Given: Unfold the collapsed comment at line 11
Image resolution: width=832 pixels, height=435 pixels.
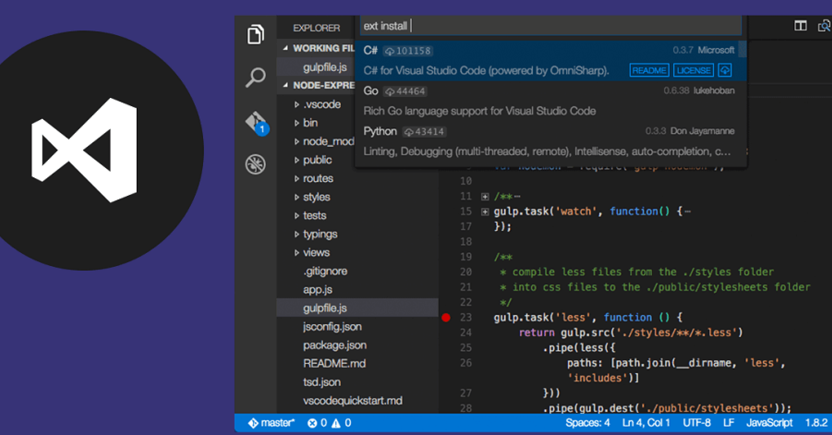Looking at the screenshot, I should (485, 197).
